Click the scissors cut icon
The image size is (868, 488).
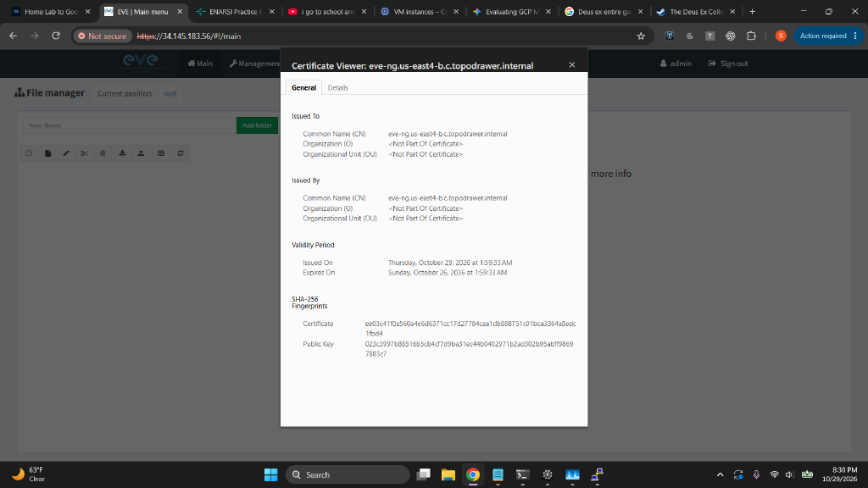[x=85, y=153]
